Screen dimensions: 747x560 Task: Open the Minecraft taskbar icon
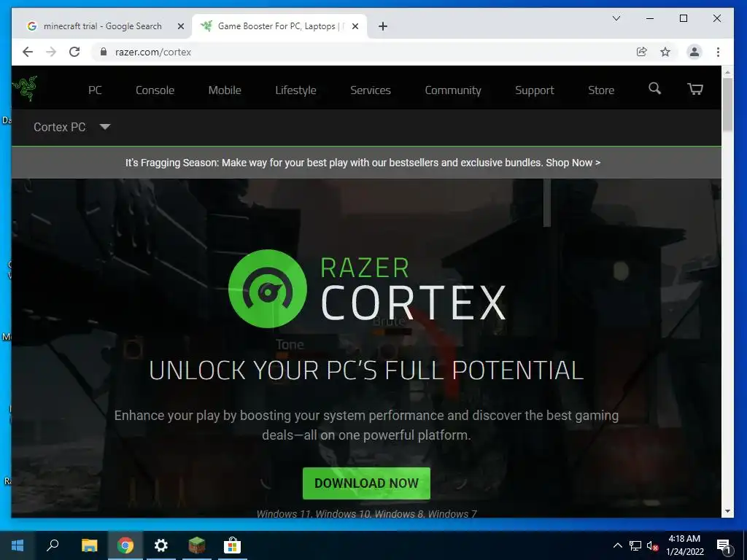pos(197,545)
